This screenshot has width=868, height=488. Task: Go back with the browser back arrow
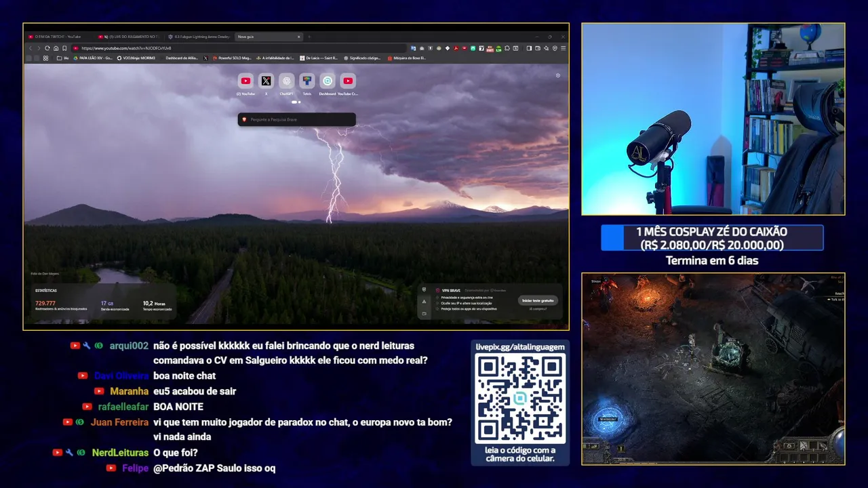31,48
